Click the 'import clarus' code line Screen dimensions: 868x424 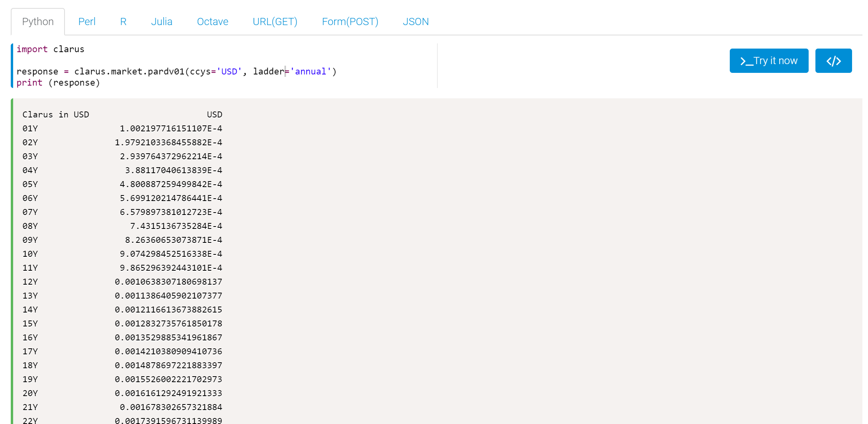coord(51,49)
